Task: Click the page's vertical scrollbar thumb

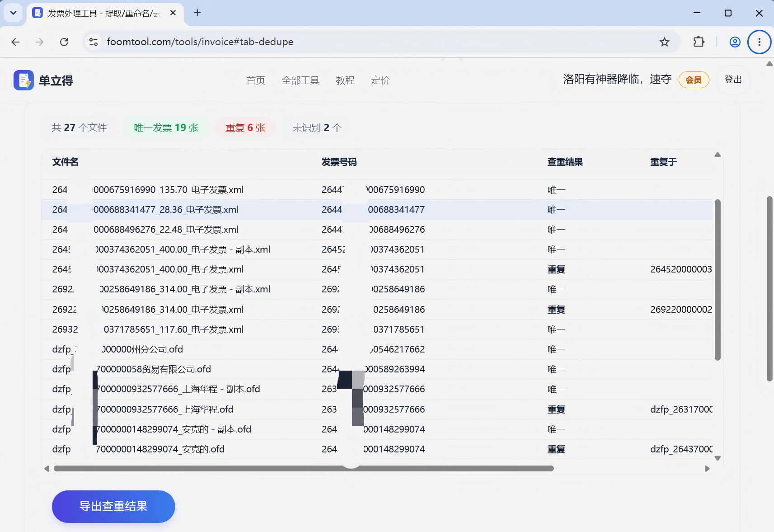Action: tap(769, 289)
